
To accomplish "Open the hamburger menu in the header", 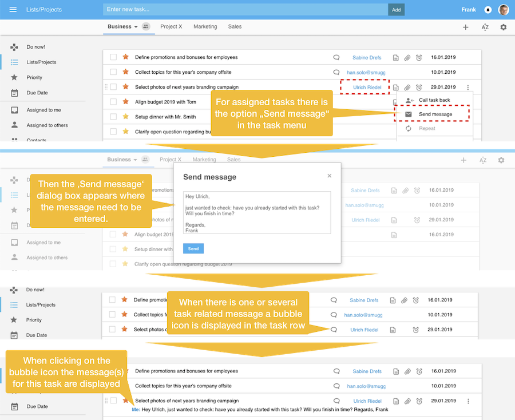I will click(13, 10).
